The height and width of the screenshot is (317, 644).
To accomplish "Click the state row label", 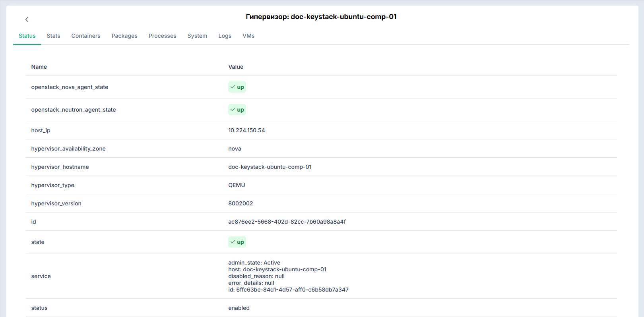I will [38, 242].
